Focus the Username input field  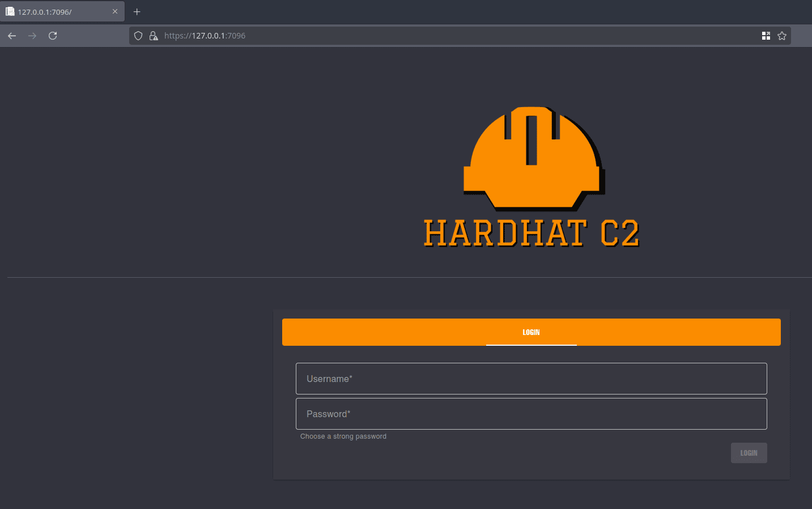click(531, 379)
